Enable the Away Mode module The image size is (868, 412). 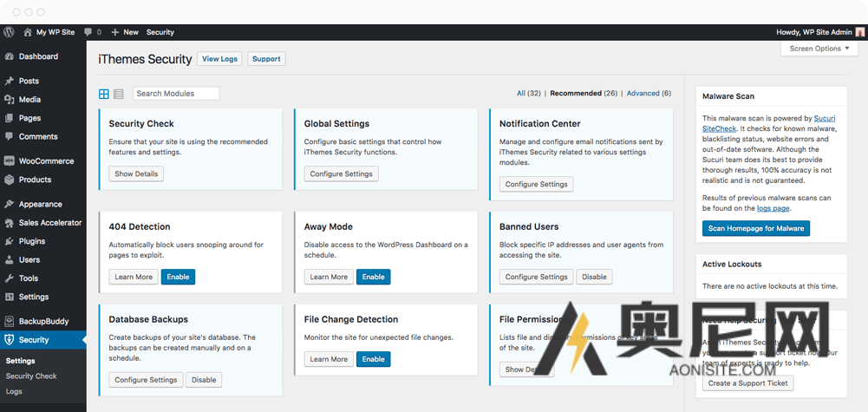click(x=373, y=277)
